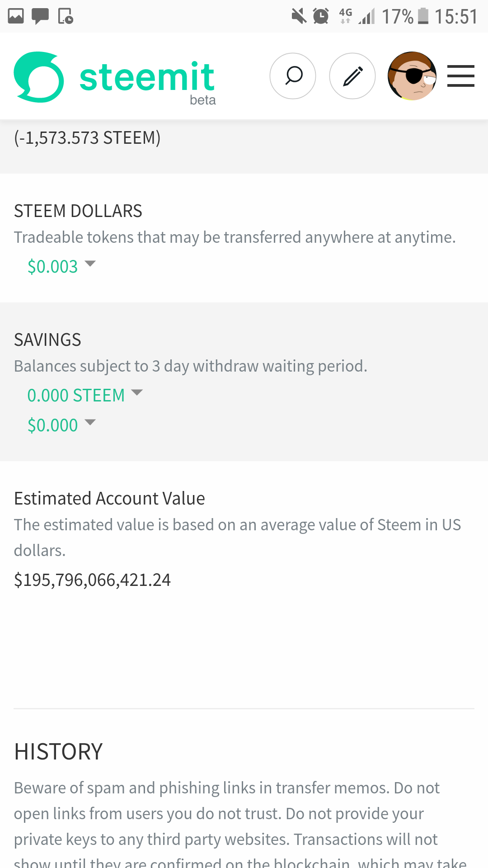
Task: Tap the alarm clock status icon
Action: coord(321,16)
